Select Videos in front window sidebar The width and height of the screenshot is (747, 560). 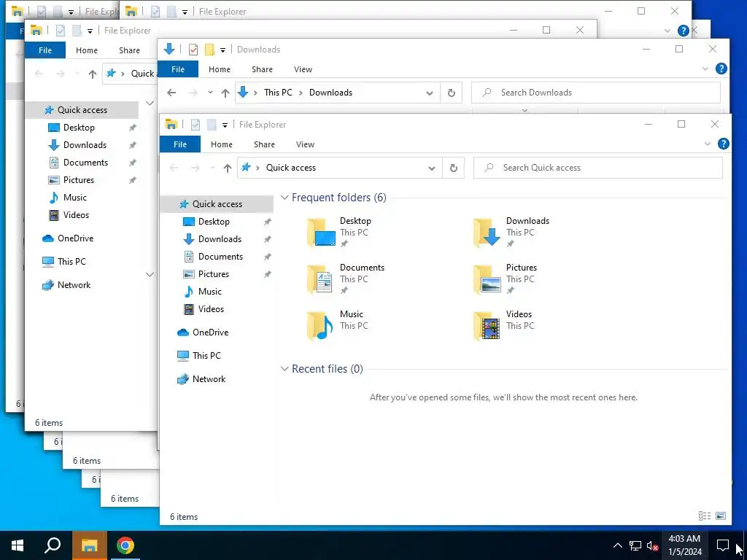point(211,309)
